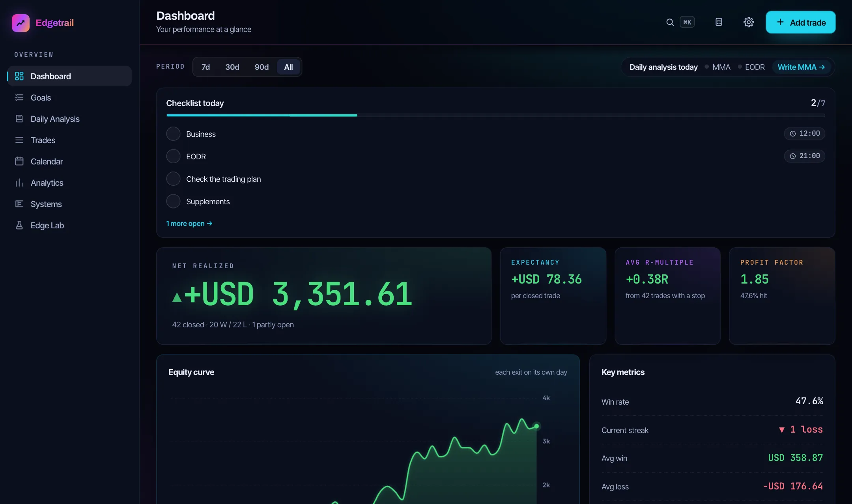Check off Check the trading plan

click(x=173, y=179)
